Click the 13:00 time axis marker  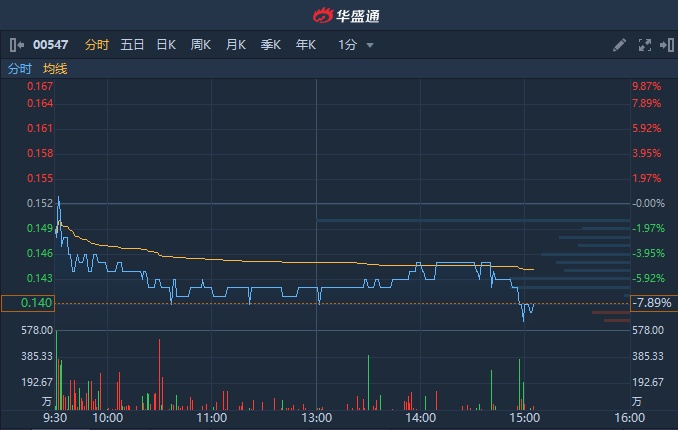[x=316, y=418]
